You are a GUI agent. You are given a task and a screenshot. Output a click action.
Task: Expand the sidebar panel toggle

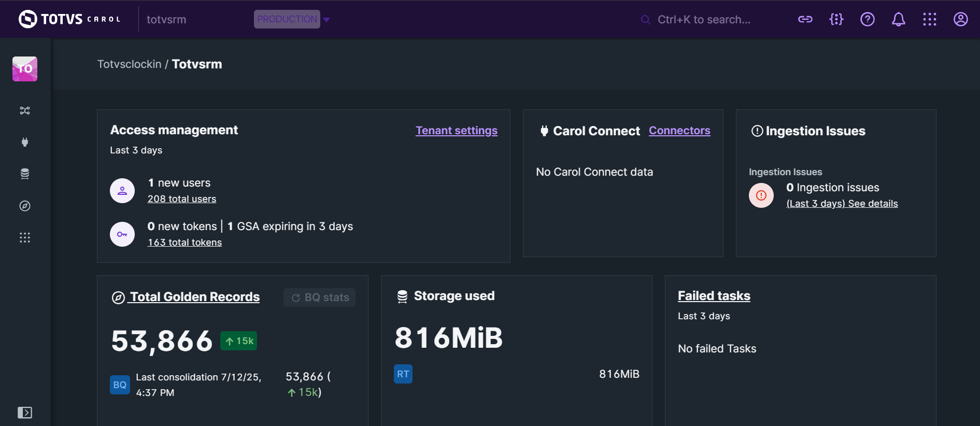[x=25, y=413]
